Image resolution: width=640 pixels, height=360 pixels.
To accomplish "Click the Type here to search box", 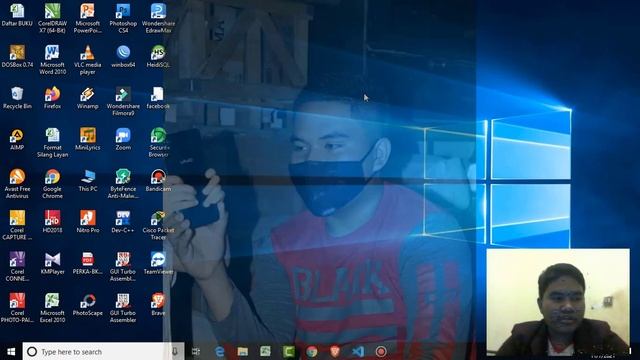I will tap(103, 351).
